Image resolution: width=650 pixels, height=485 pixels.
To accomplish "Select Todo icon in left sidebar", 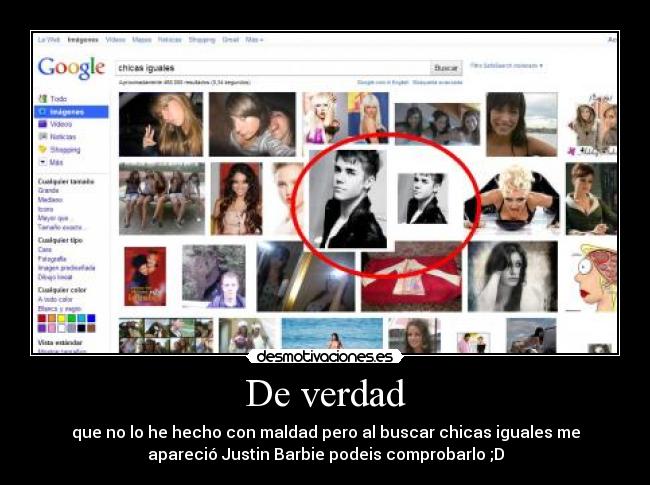I will 42,99.
